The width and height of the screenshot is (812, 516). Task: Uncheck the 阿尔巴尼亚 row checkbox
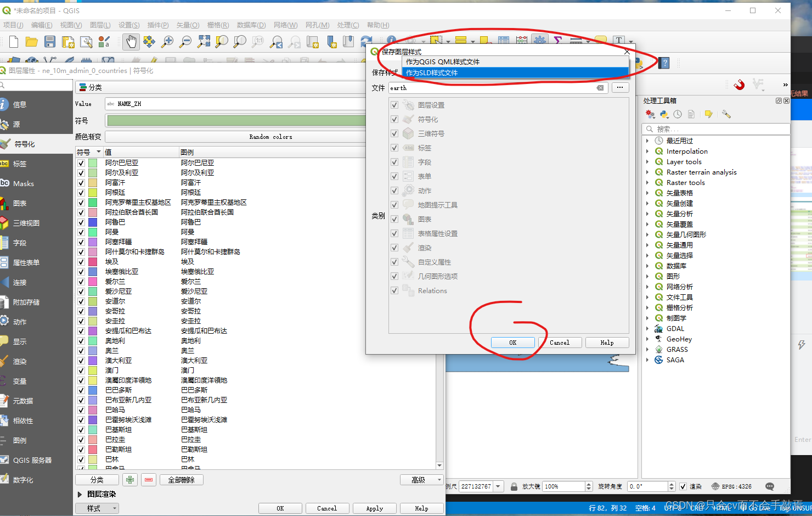point(81,163)
